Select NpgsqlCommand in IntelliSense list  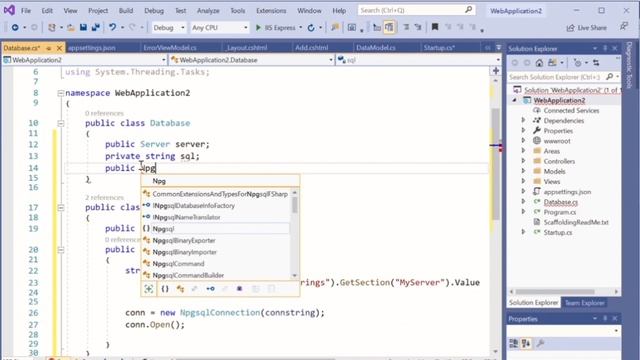[178, 264]
